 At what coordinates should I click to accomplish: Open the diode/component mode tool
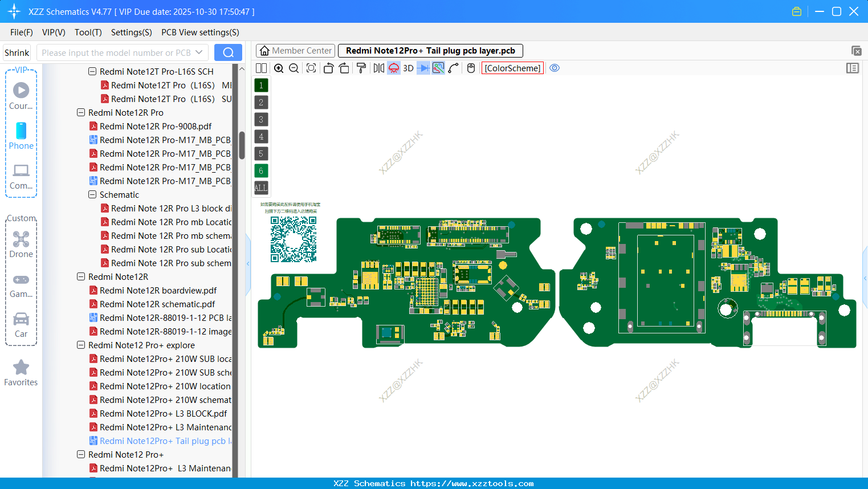(x=425, y=68)
